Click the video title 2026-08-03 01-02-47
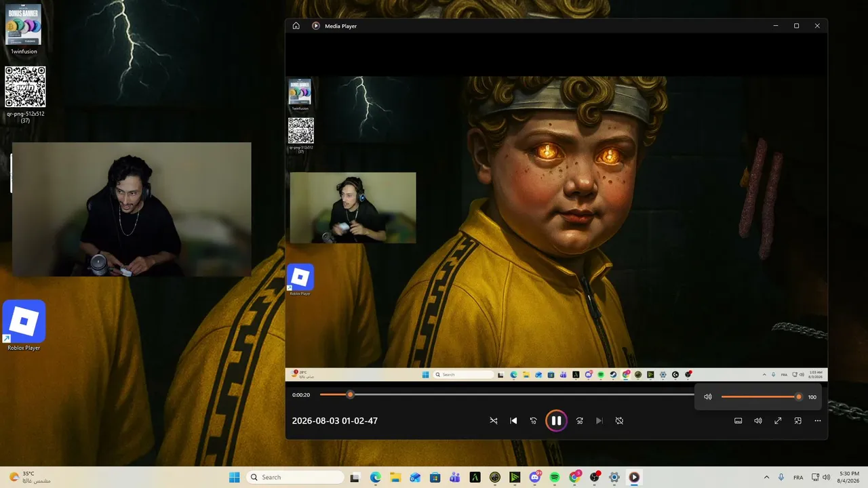This screenshot has width=868, height=488. click(x=335, y=421)
